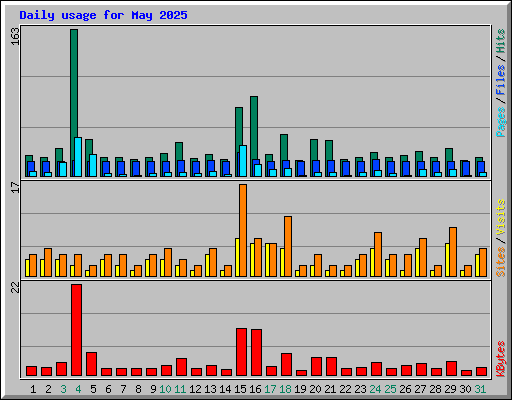Screen dimensions: 512x400
Task: Click the day 31 axis label
Action: (x=480, y=389)
